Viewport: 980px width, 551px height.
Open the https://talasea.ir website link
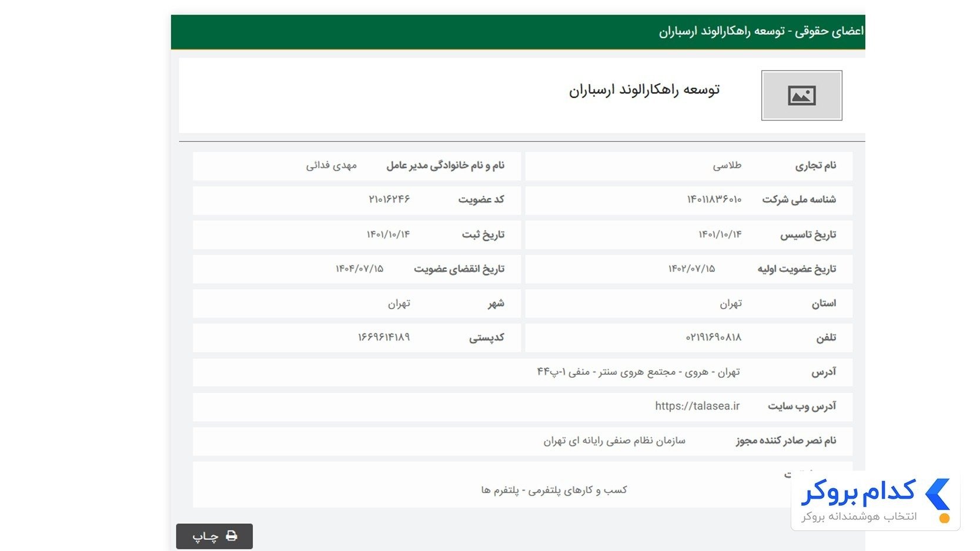click(x=697, y=406)
